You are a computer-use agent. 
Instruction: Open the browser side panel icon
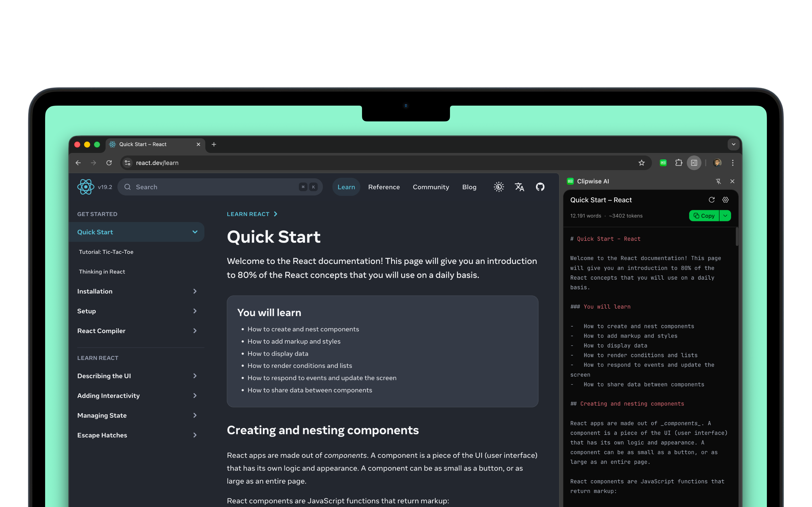pos(694,163)
